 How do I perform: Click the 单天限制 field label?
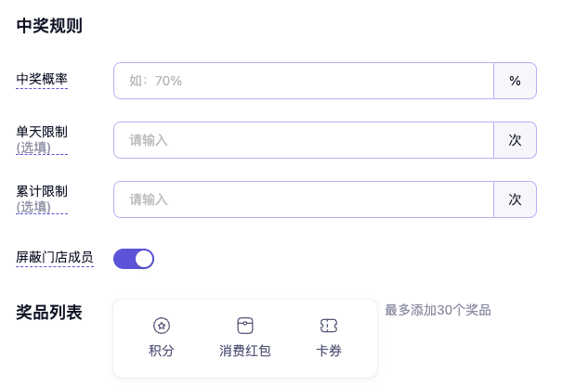tap(42, 132)
